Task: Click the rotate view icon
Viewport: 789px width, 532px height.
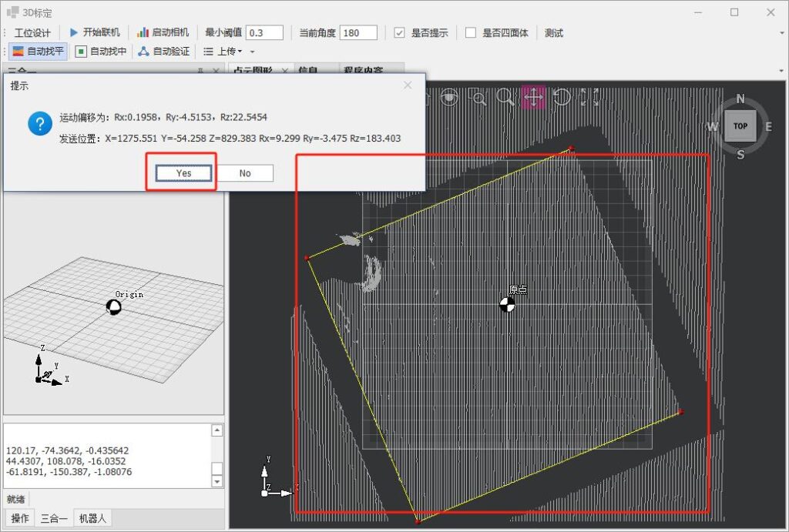Action: [x=562, y=97]
